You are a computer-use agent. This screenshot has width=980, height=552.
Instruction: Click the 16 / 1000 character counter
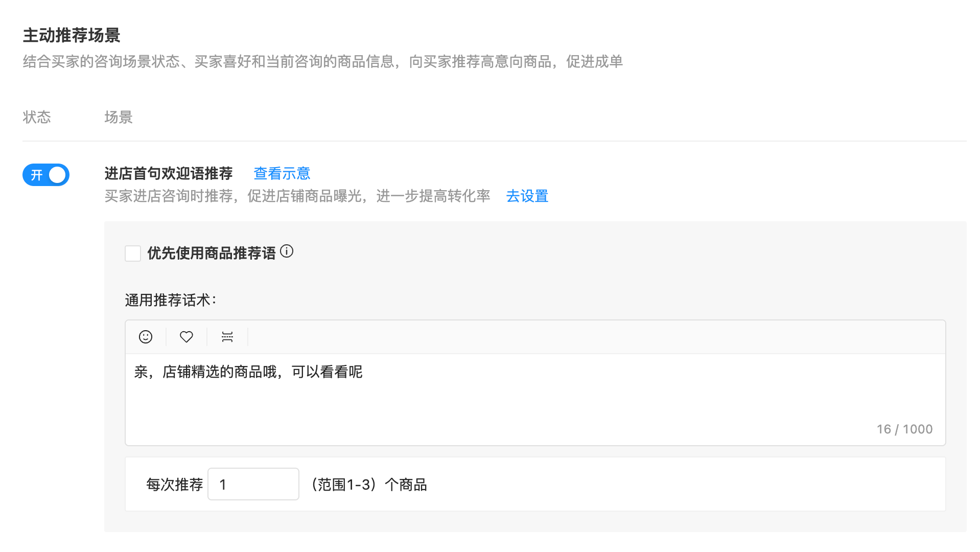click(x=905, y=429)
